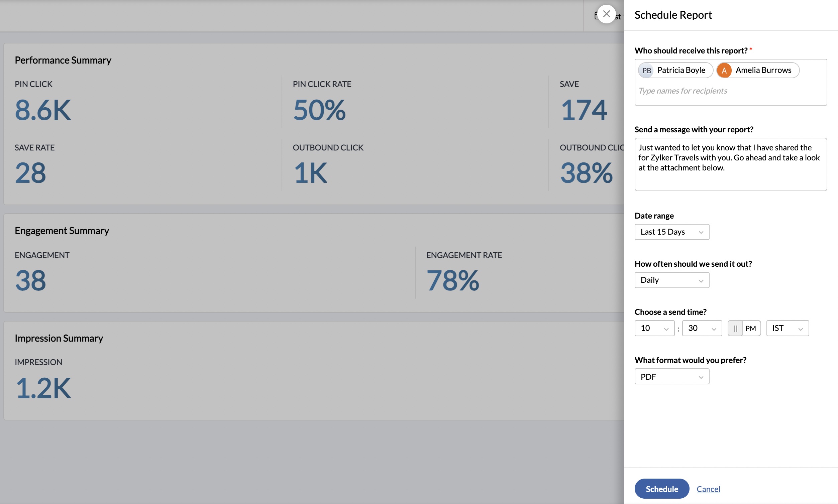Click the Schedule button
This screenshot has height=504, width=838.
click(661, 488)
